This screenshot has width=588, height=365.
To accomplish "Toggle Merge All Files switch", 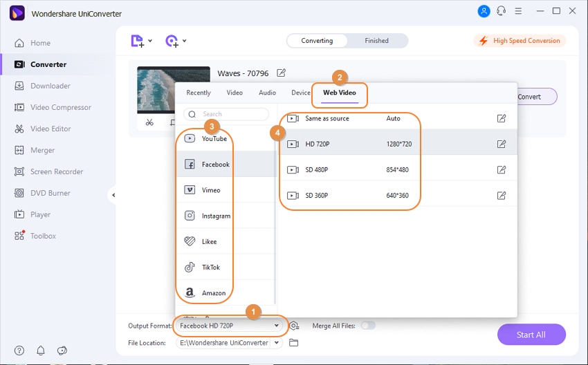I will click(368, 326).
